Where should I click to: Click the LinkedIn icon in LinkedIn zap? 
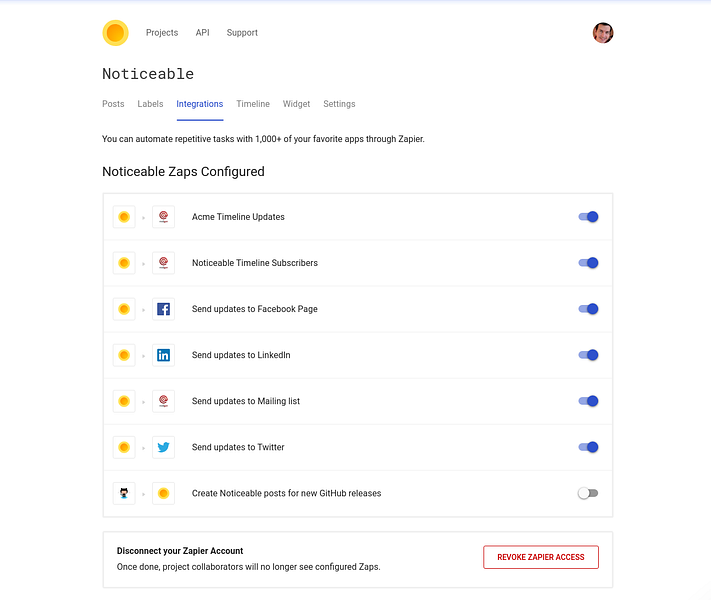163,355
